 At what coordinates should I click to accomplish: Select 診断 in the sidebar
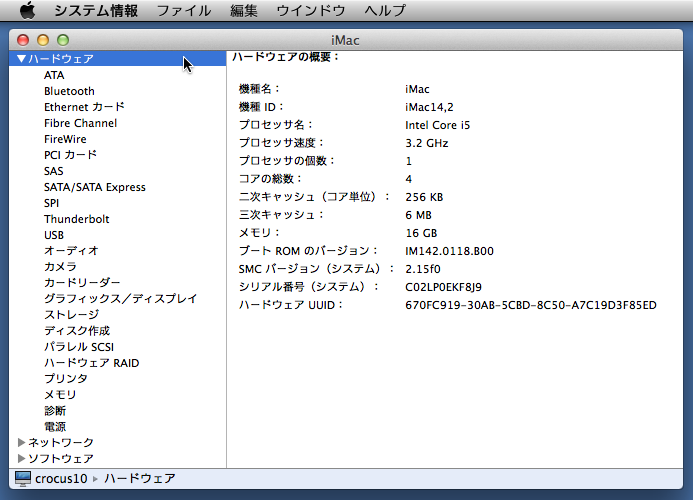point(55,411)
